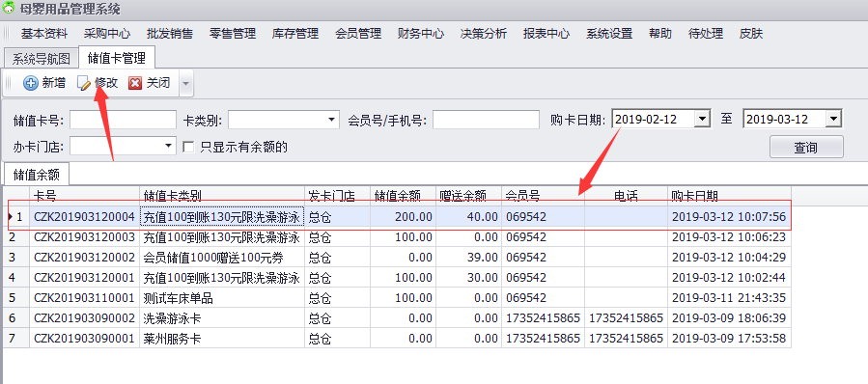Viewport: 868px width, 384px height.
Task: Select card CZK201903120003 cell
Action: [x=84, y=237]
